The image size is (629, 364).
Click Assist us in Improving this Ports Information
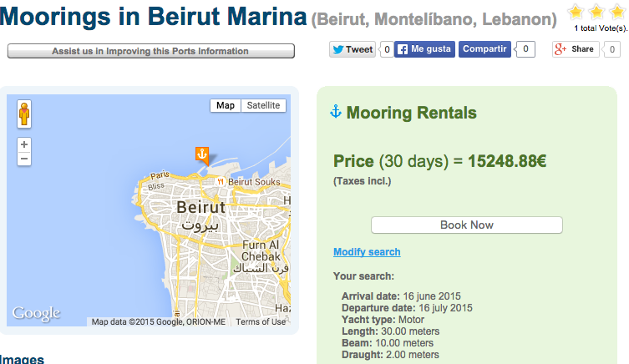pyautogui.click(x=150, y=51)
